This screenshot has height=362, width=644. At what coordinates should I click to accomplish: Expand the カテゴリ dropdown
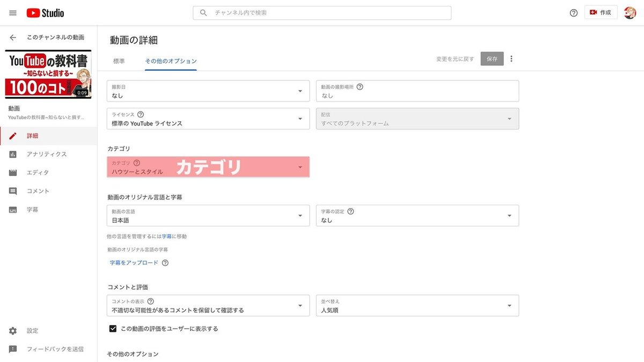(208, 167)
